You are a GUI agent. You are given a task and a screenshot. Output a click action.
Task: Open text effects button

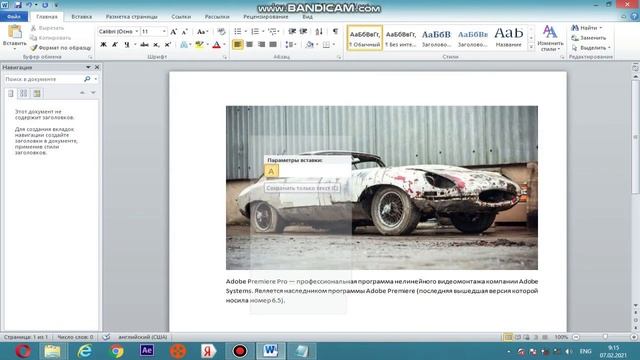tap(184, 44)
